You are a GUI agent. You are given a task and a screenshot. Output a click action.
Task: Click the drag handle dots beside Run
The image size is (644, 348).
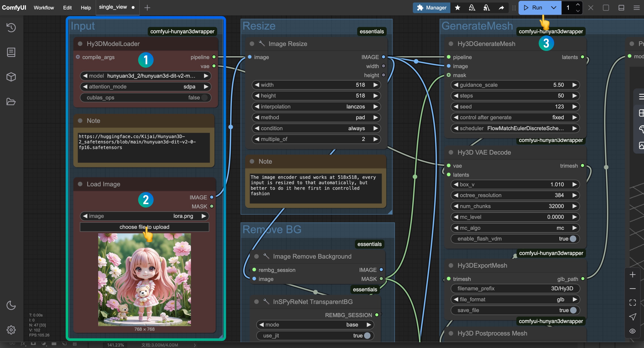(x=514, y=8)
